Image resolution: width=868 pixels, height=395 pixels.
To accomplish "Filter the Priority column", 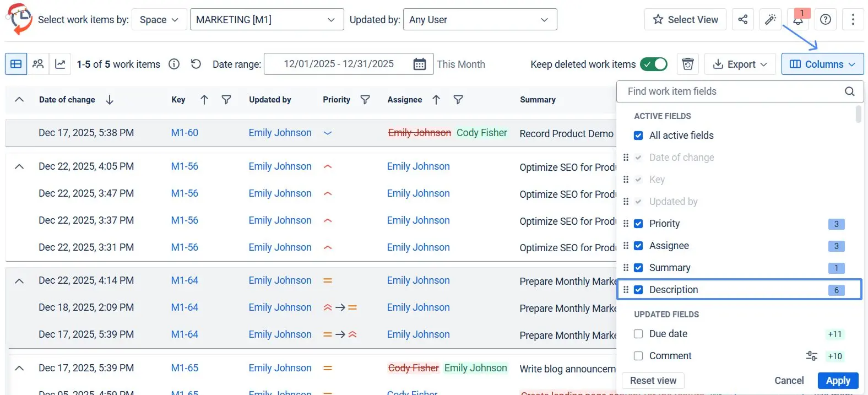I will click(365, 100).
